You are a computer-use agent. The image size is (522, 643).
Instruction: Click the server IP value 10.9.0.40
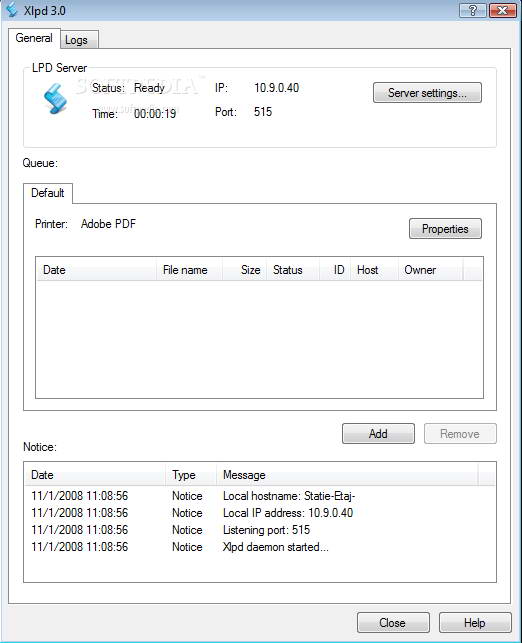[276, 88]
